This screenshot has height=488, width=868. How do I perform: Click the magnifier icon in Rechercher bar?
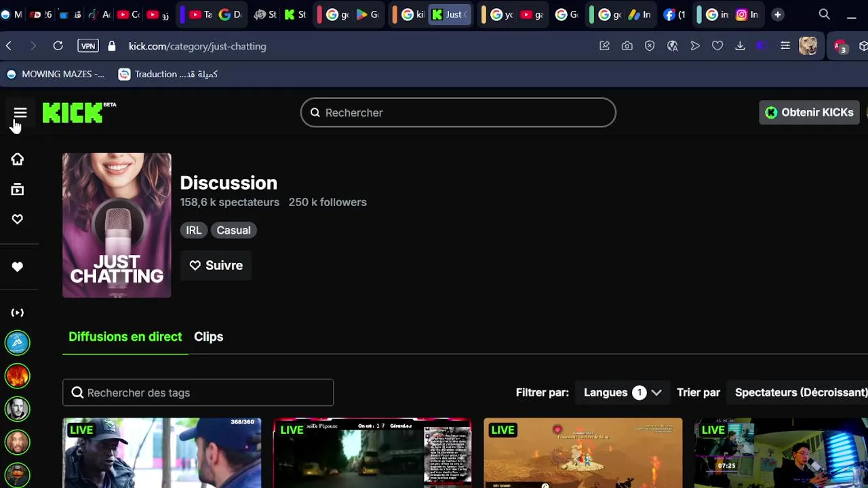(315, 113)
